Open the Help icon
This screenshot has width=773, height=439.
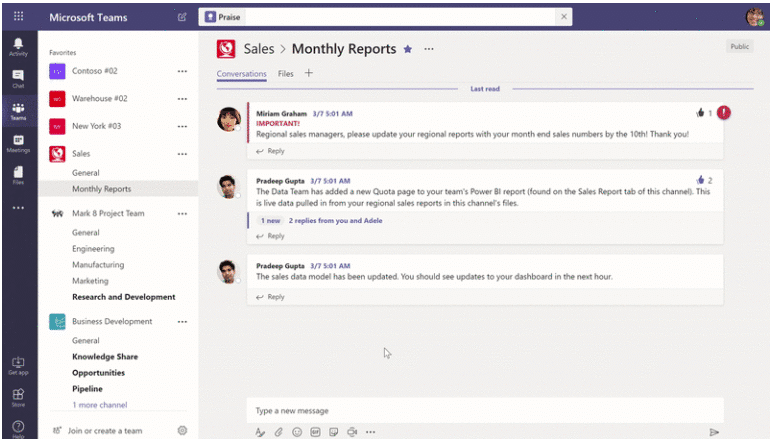point(18,428)
